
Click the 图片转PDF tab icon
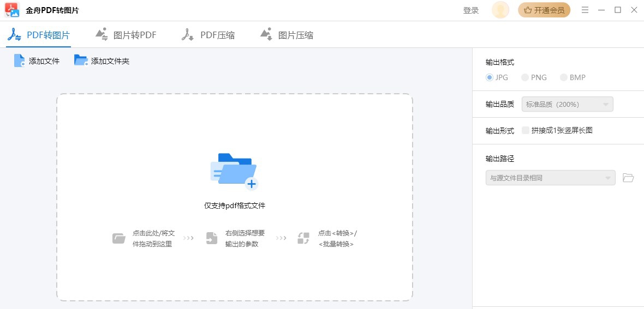tap(102, 34)
